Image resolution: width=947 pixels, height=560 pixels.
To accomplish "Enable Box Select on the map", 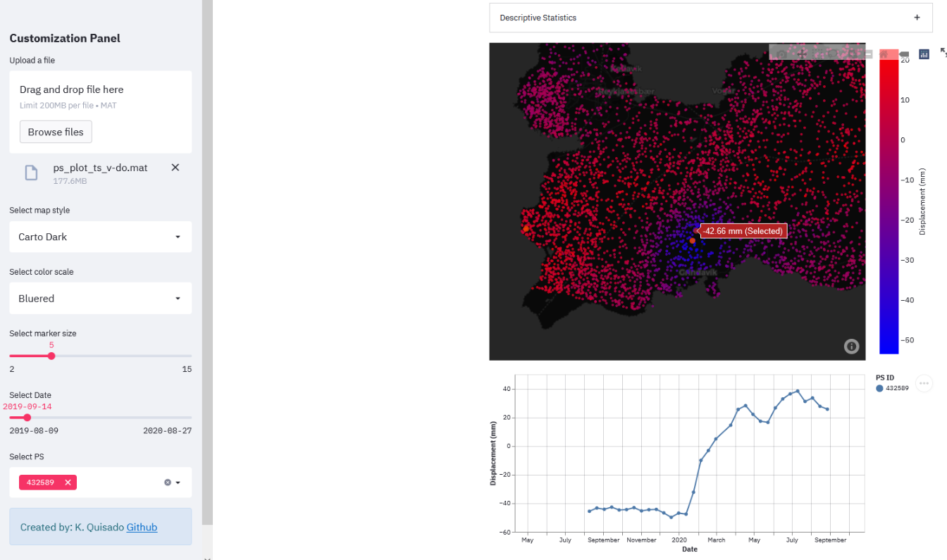I will (x=818, y=54).
